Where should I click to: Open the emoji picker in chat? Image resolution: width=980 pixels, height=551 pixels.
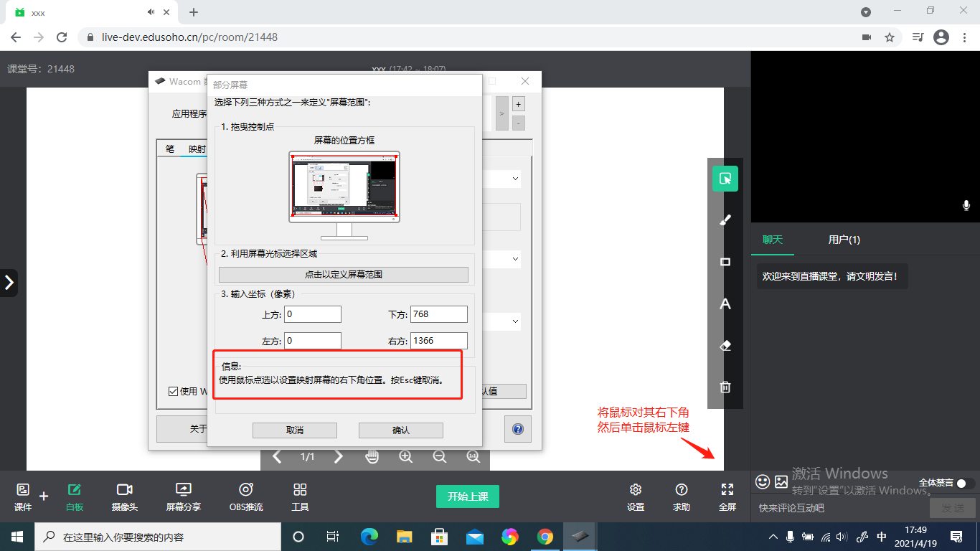[763, 481]
